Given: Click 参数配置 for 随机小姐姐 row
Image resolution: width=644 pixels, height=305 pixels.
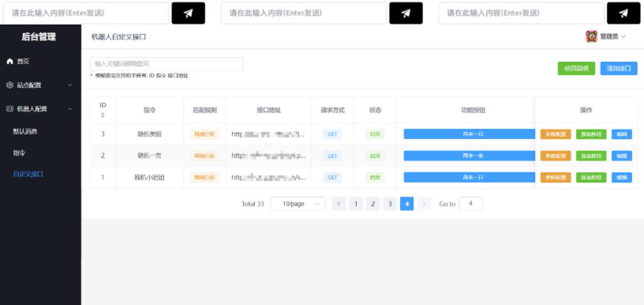Looking at the screenshot, I should click(x=556, y=178).
